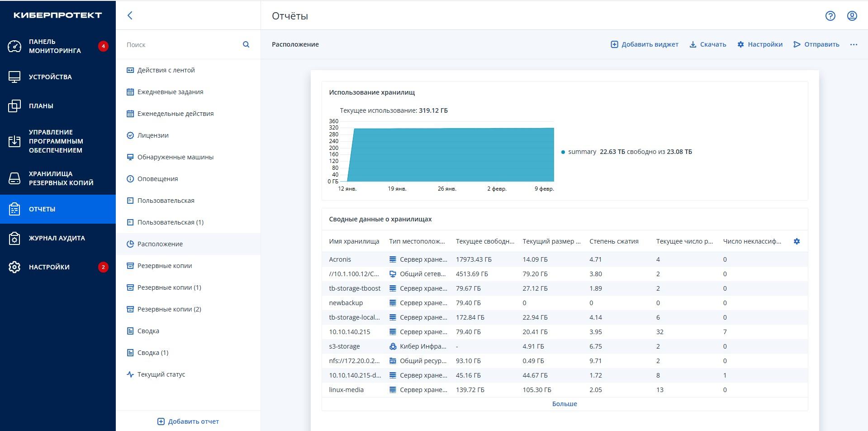Open the more options ellipsis menu
868x431 pixels.
(x=854, y=44)
